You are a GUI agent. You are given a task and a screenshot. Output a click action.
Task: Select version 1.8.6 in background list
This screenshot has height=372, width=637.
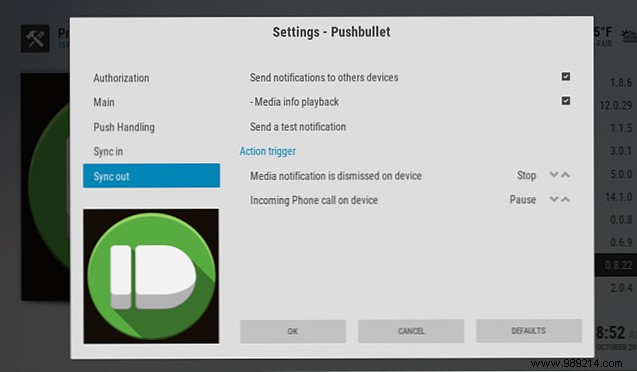point(621,83)
